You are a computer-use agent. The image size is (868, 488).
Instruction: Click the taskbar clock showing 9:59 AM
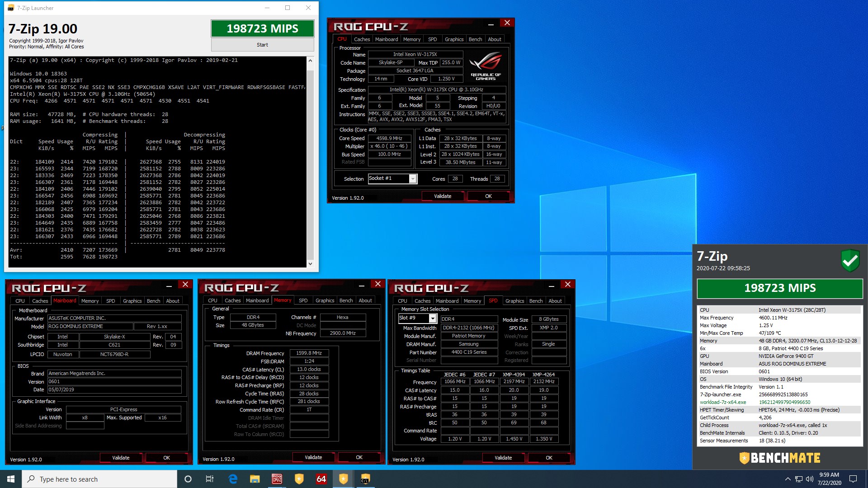tap(829, 479)
